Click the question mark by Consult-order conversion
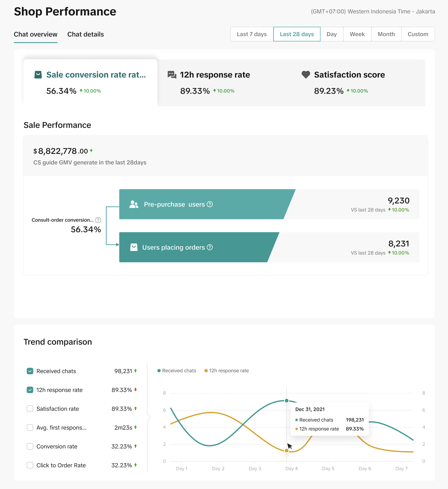Viewport: 448px width, 489px height. pos(98,220)
